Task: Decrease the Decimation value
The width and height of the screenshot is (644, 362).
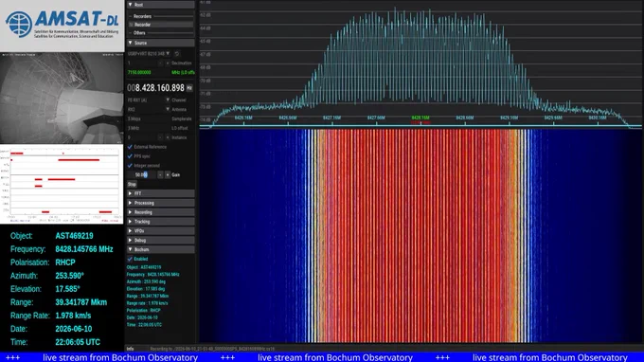Action: click(x=161, y=63)
